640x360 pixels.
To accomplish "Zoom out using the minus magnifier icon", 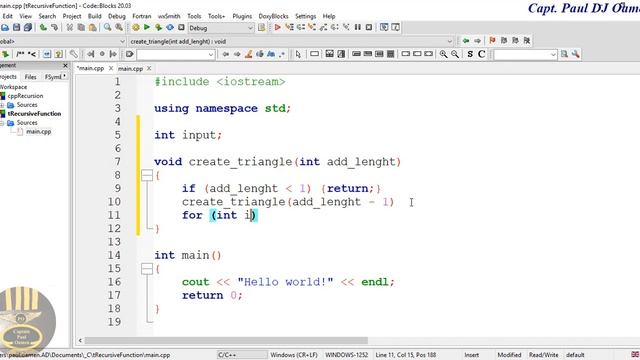I will click(455, 54).
